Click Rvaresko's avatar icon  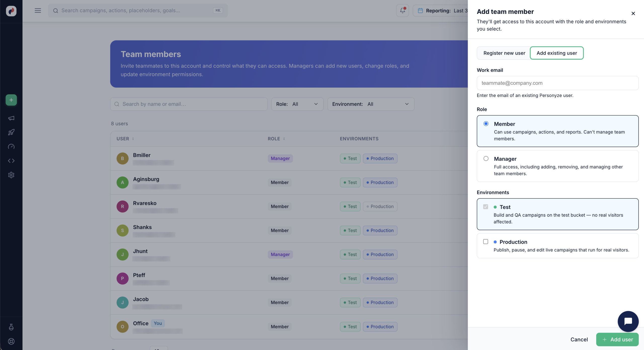click(x=123, y=206)
